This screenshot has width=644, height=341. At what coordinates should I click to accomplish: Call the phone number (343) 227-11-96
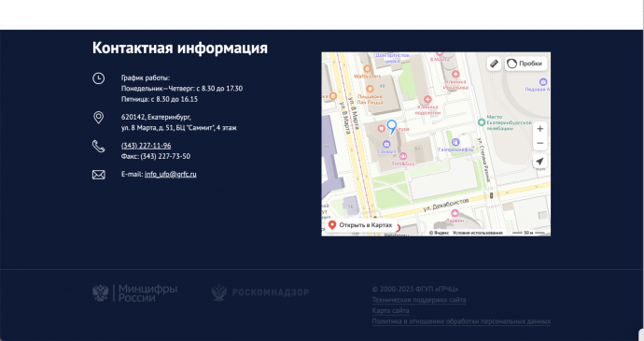coord(146,145)
